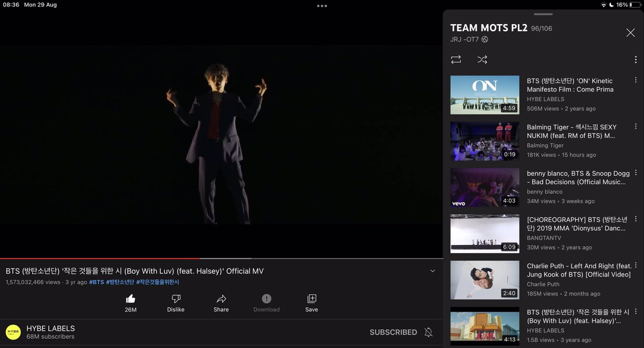Dislike the Boy With Luv video
The width and height of the screenshot is (644, 348).
click(175, 299)
